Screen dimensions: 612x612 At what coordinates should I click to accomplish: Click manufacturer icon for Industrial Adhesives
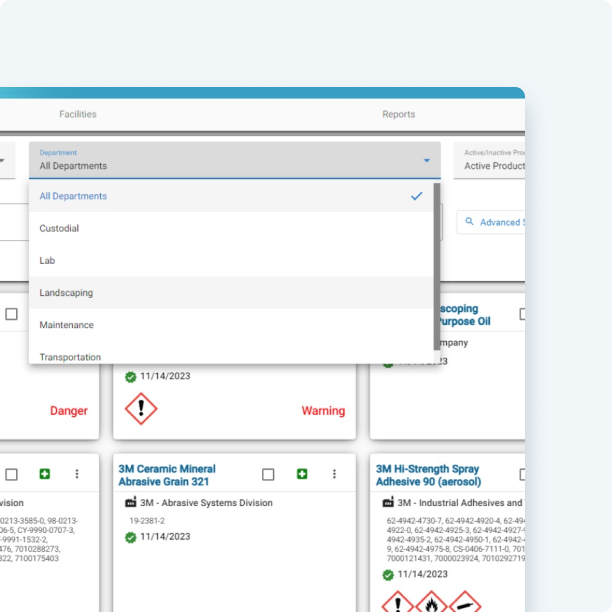(388, 502)
